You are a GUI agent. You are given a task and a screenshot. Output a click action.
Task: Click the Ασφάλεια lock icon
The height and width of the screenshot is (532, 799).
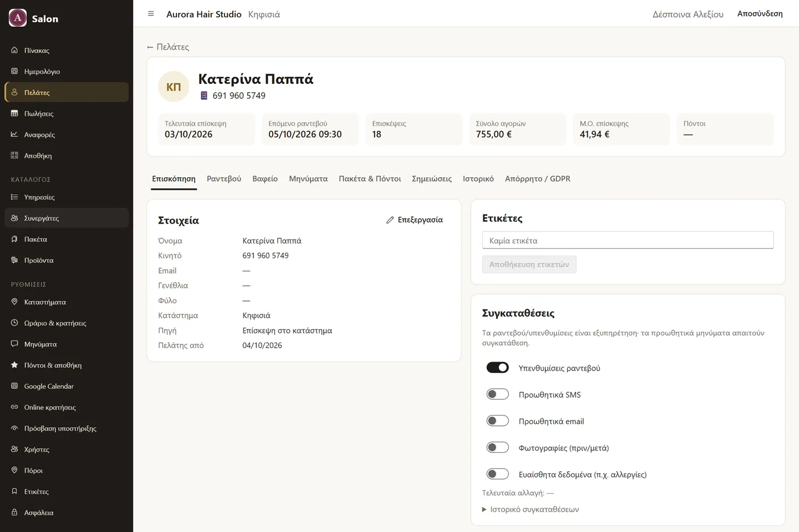[x=15, y=513]
